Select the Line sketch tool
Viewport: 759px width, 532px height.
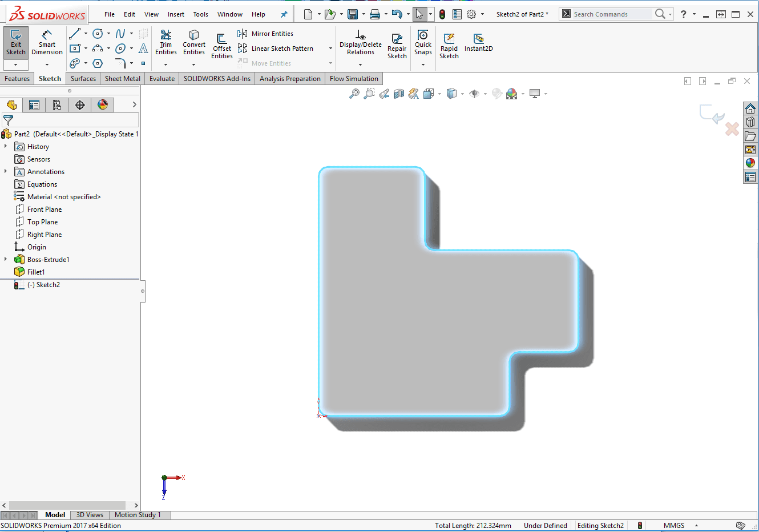[x=74, y=34]
